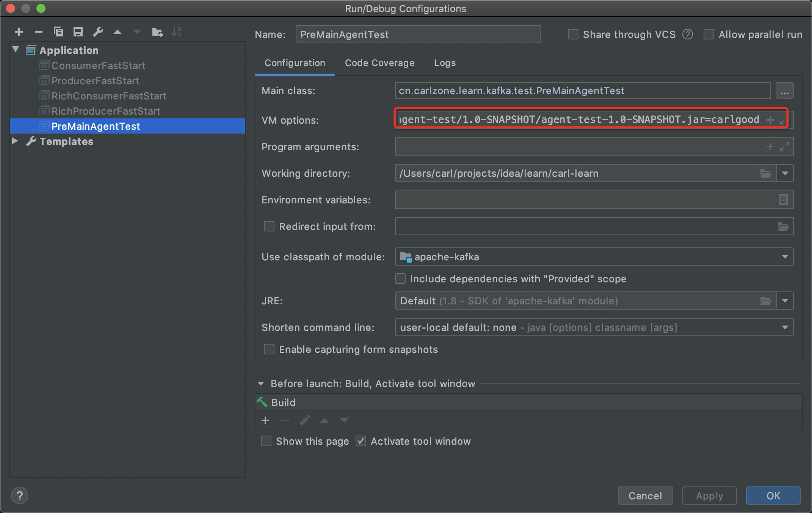Click the Environment variables edit icon
Screen dimensions: 812x513
coord(783,200)
